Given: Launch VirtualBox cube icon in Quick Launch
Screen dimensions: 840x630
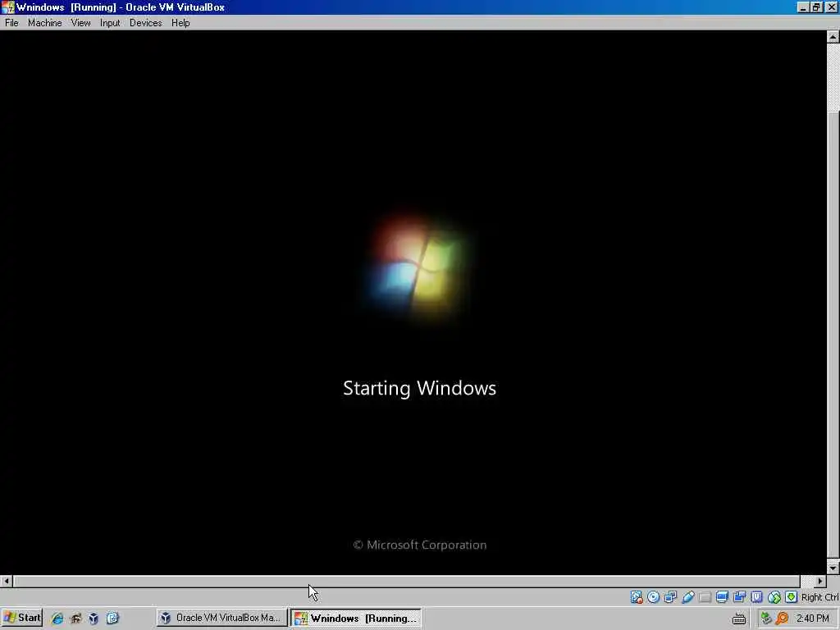Looking at the screenshot, I should pos(94,619).
